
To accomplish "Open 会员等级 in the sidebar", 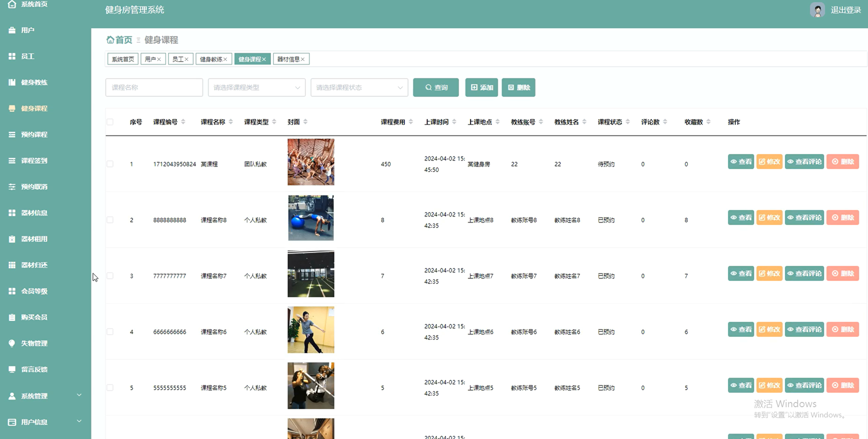I will pyautogui.click(x=34, y=291).
